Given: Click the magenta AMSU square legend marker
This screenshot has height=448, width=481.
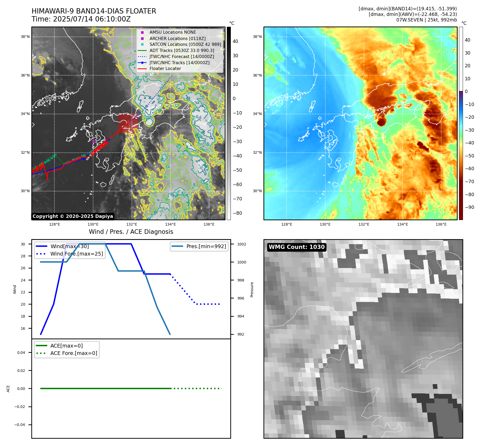Looking at the screenshot, I should [142, 32].
